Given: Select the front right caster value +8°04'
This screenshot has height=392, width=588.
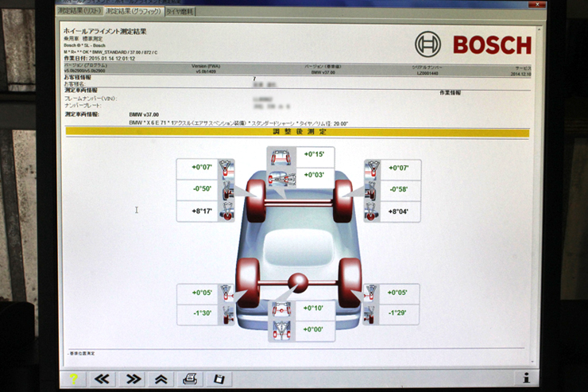Looking at the screenshot, I should click(x=398, y=212).
